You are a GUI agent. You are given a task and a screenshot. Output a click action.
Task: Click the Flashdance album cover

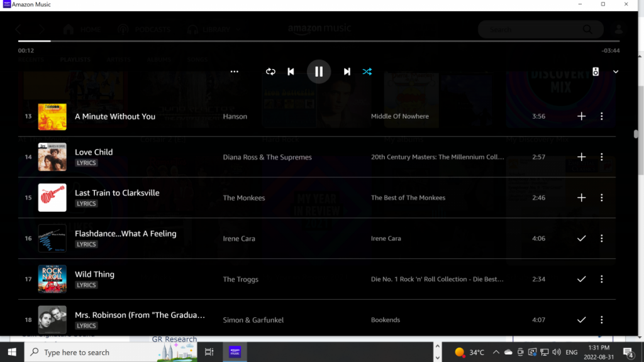point(52,238)
